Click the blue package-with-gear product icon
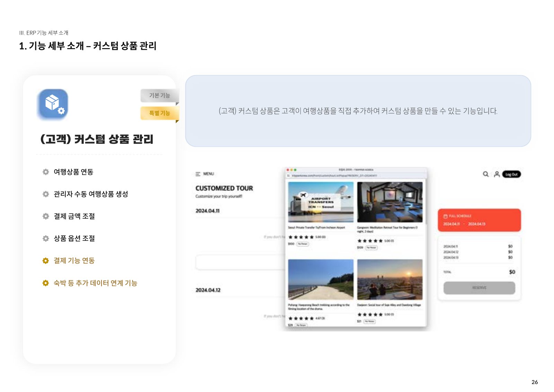This screenshot has height=392, width=554. click(x=53, y=104)
